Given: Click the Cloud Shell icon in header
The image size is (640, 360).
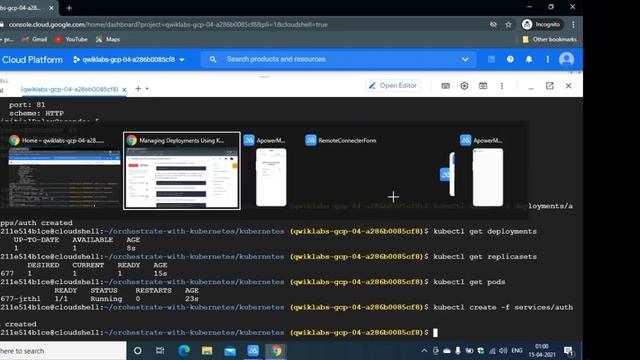Looking at the screenshot, I should coord(491,60).
